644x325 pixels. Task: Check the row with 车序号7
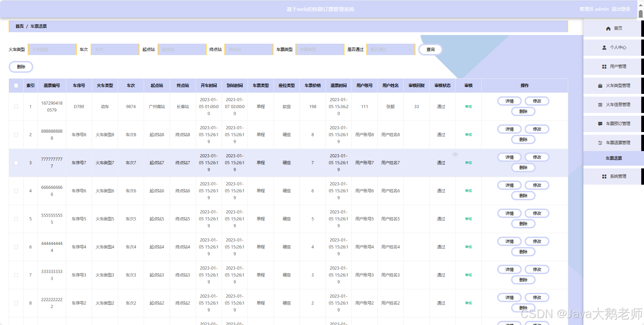pos(16,163)
